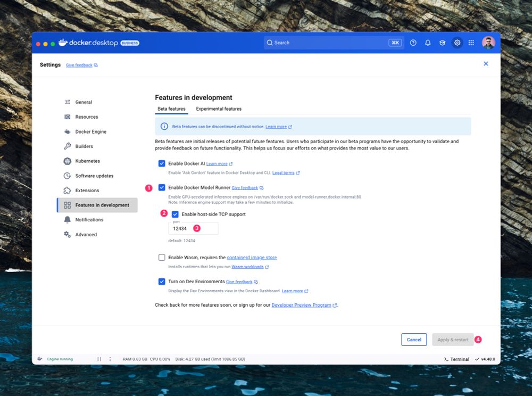The image size is (532, 396).
Task: Open the containerd image store link
Action: point(252,258)
